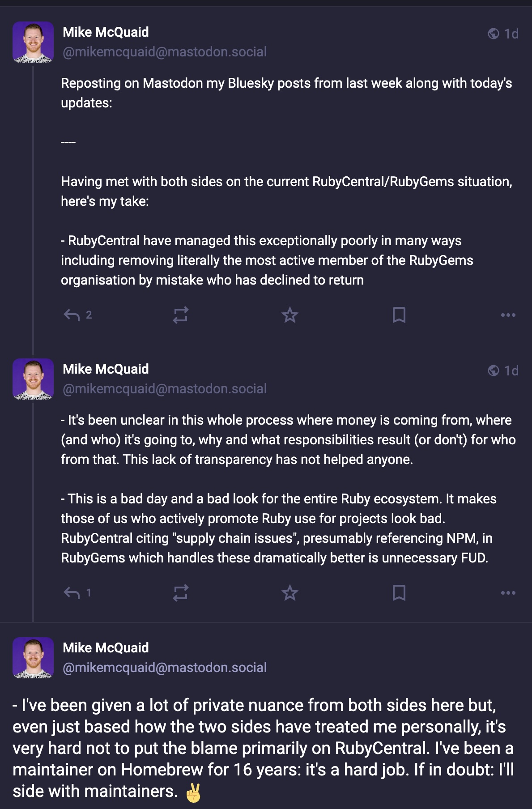
Task: Open Mike McQuaid's avatar on the second post
Action: (x=33, y=379)
